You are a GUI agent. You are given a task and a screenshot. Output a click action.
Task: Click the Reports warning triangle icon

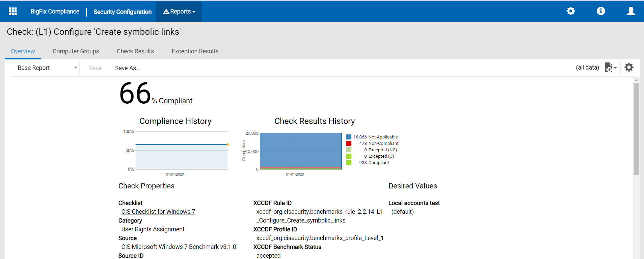point(166,12)
